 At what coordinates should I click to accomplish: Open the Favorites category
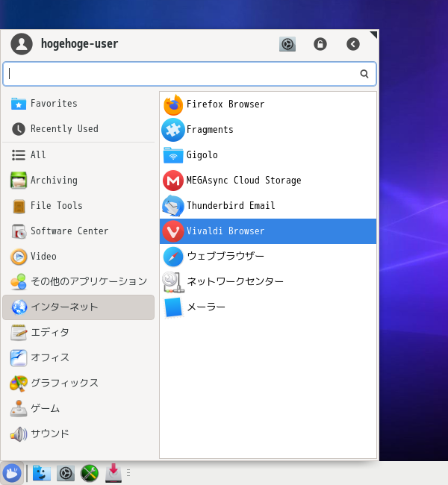coord(78,103)
